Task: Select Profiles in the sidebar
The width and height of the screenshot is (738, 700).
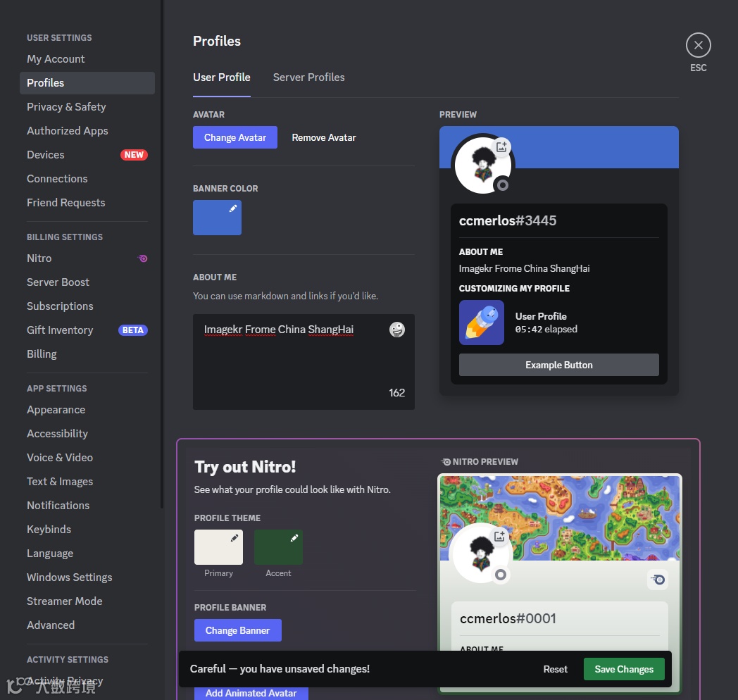Action: 87,83
